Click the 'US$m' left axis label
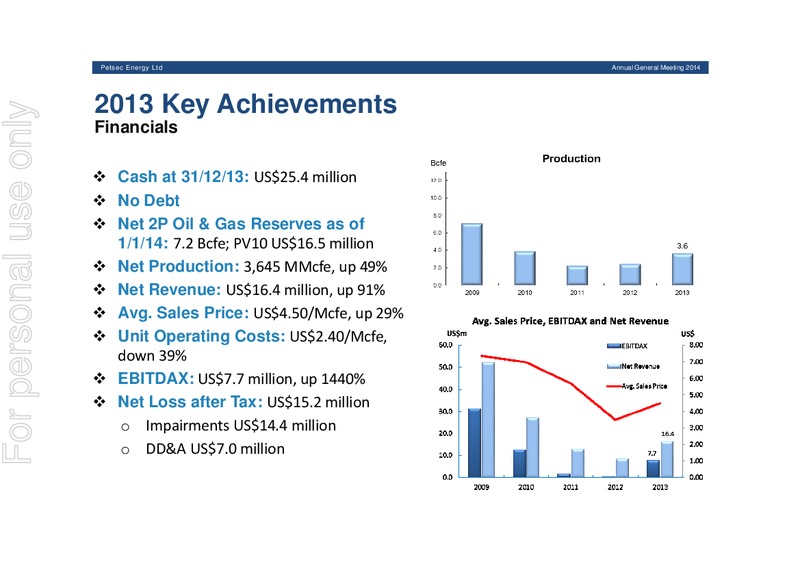800x566 pixels. coord(456,334)
